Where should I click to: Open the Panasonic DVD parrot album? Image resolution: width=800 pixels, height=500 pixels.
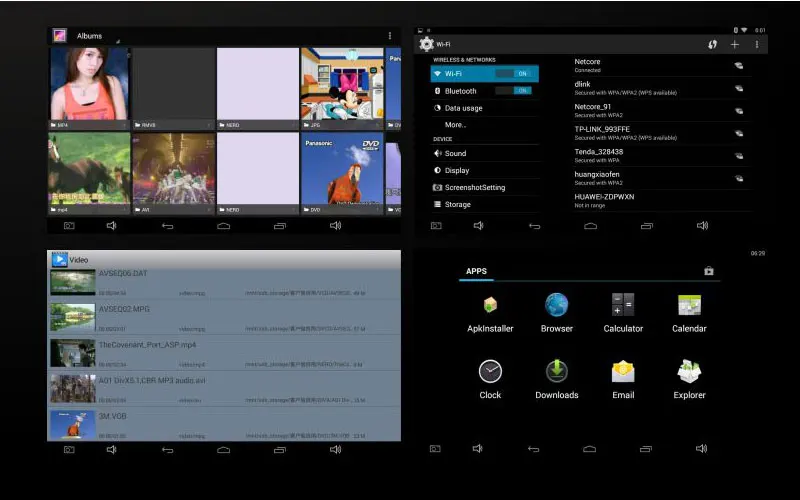coord(342,173)
